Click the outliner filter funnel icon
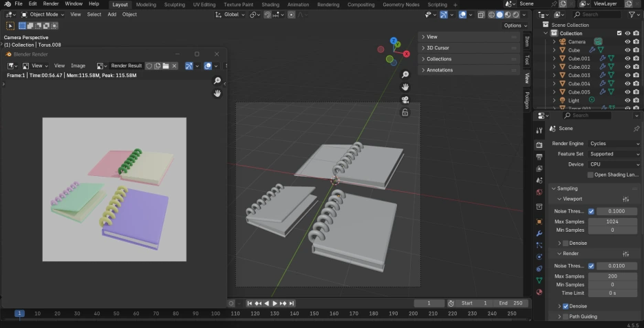This screenshot has height=328, width=644. pyautogui.click(x=631, y=14)
